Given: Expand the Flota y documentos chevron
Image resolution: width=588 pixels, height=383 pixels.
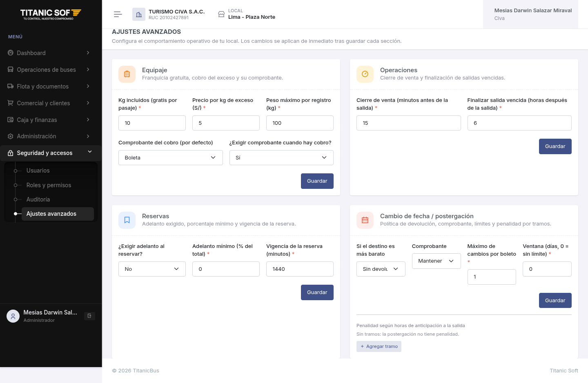Looking at the screenshot, I should [88, 86].
